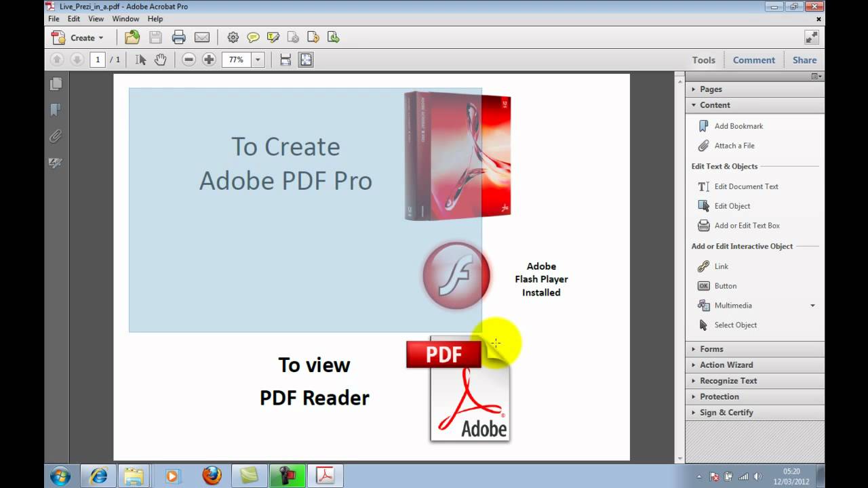The width and height of the screenshot is (868, 488).
Task: Click the 77% zoom value field
Action: point(237,60)
